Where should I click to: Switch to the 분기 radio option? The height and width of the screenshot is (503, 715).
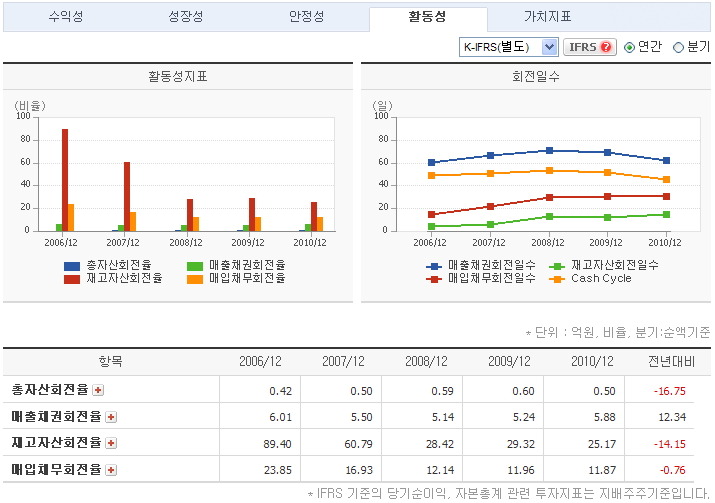pos(679,47)
